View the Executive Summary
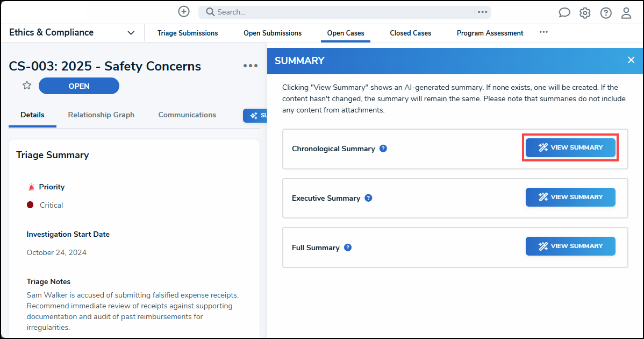 tap(570, 197)
